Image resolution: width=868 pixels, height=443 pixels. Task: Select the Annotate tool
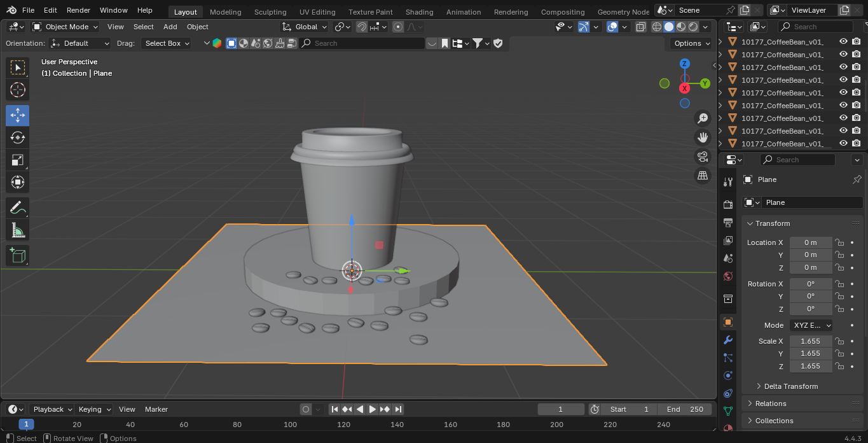tap(18, 207)
